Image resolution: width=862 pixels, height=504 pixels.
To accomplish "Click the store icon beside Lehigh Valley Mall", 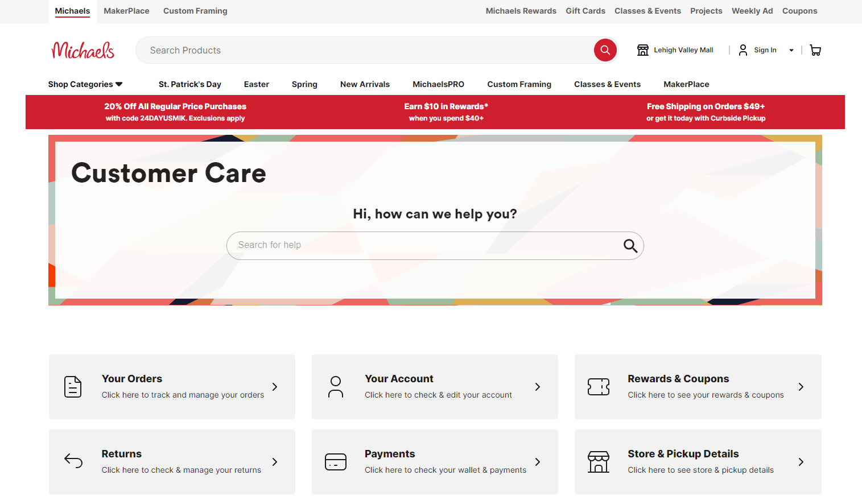I will pyautogui.click(x=643, y=50).
